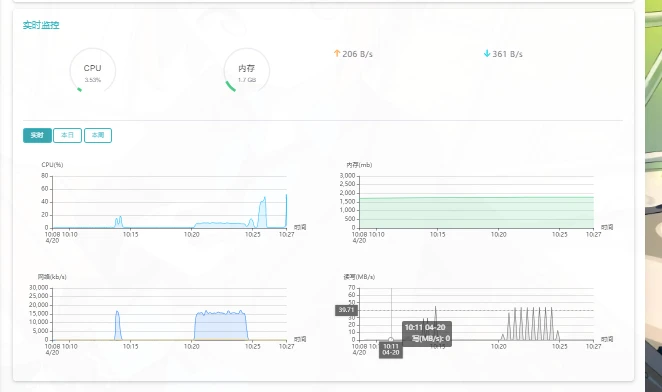The width and height of the screenshot is (662, 392).
Task: Click the 内存 memory gauge circle
Action: (247, 71)
